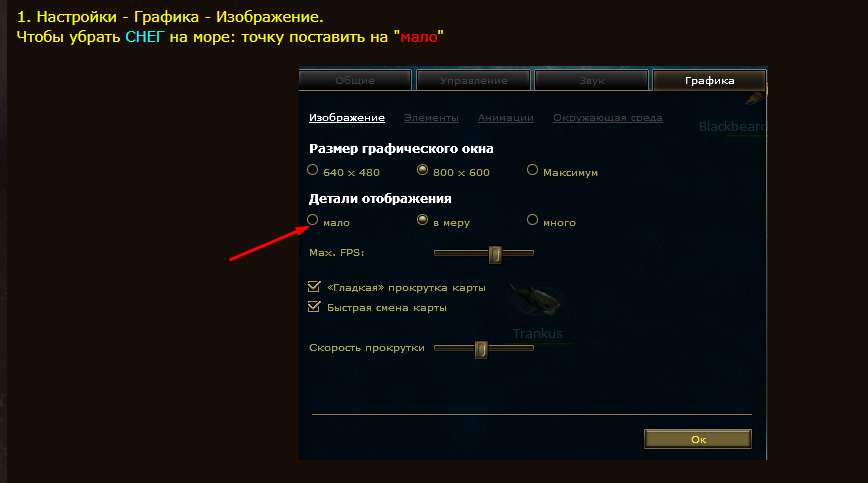Click the Max. FPS slider handle
Viewport: 868px width, 483px height.
pos(495,255)
